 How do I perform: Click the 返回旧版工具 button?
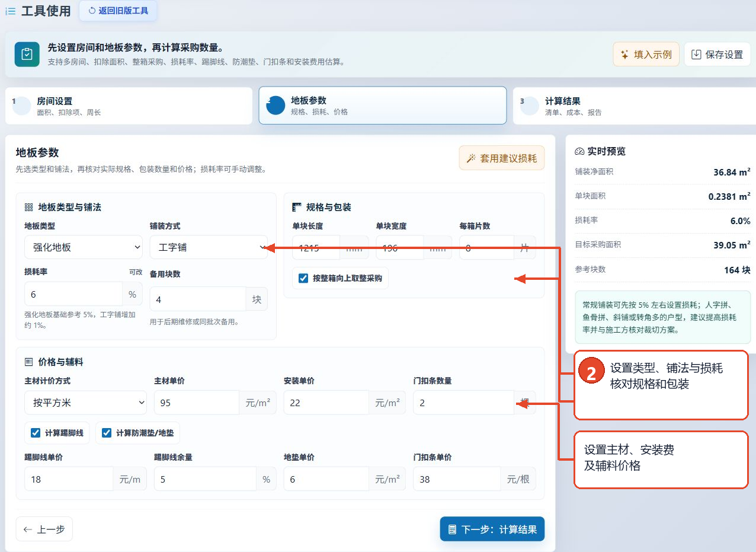tap(118, 11)
